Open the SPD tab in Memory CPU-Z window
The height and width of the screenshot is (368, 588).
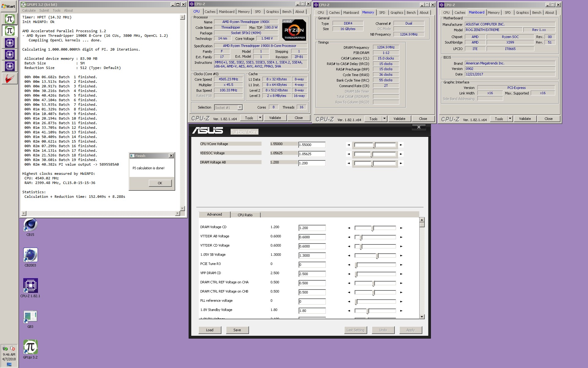click(x=382, y=13)
